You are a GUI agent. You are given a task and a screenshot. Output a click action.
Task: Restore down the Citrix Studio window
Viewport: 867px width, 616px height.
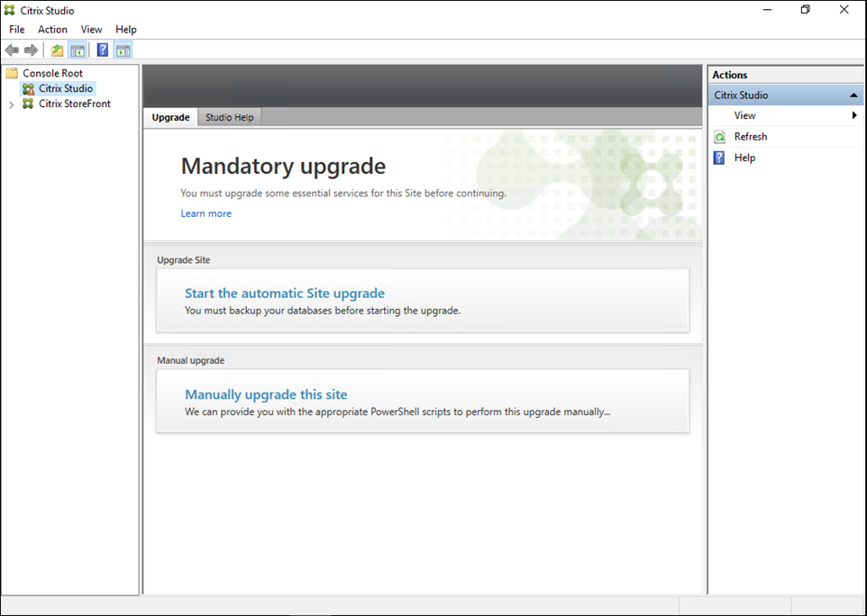click(x=805, y=10)
